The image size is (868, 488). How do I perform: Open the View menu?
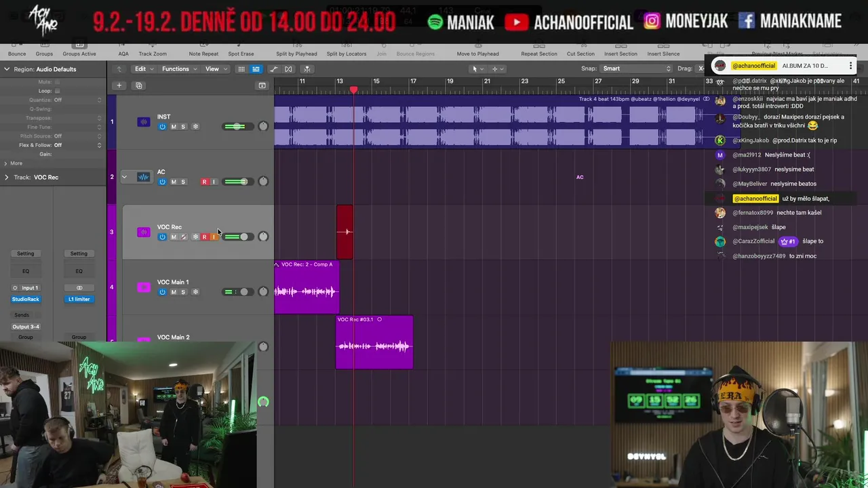pyautogui.click(x=215, y=68)
